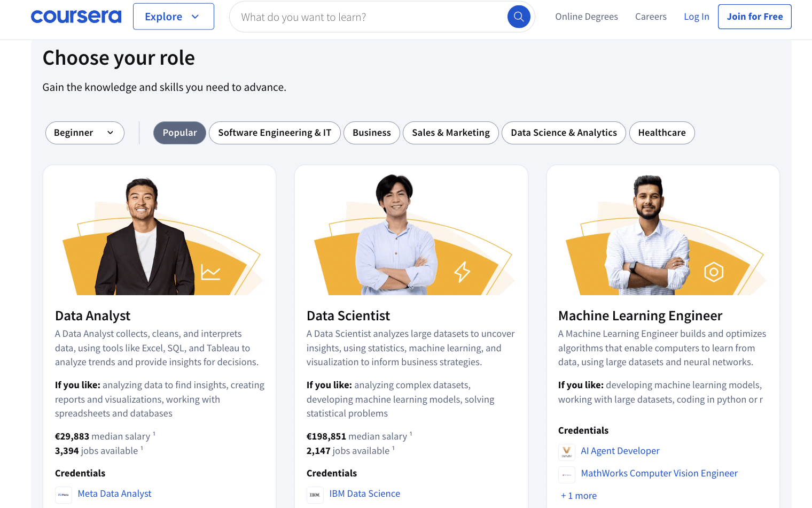The height and width of the screenshot is (508, 812).
Task: Click the 'What do you want to learn?' search field
Action: [x=369, y=17]
